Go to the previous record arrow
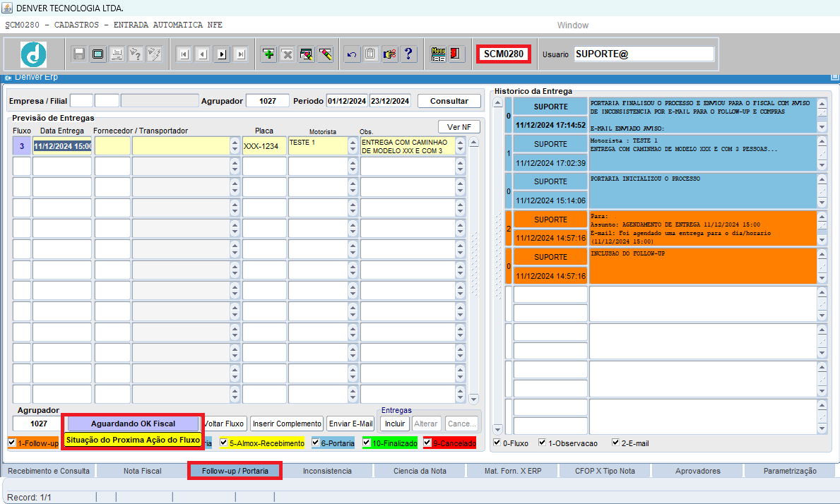 point(203,54)
